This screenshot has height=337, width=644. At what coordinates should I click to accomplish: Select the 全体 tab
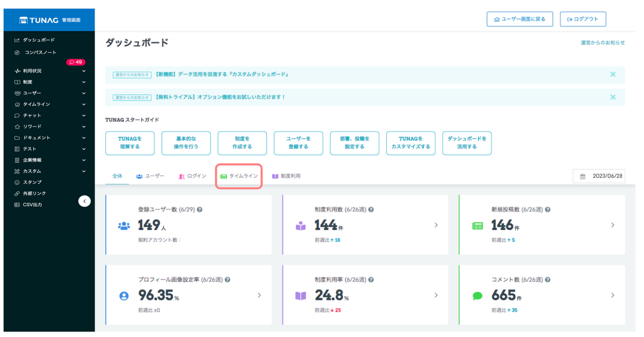pos(117,176)
